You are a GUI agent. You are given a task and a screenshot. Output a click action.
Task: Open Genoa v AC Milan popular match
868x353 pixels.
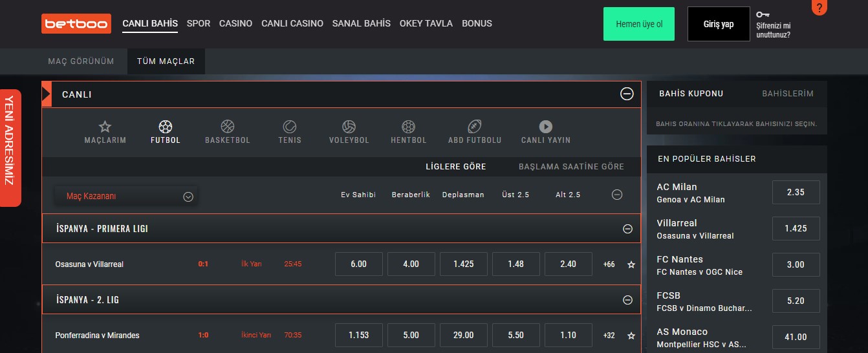click(x=691, y=200)
